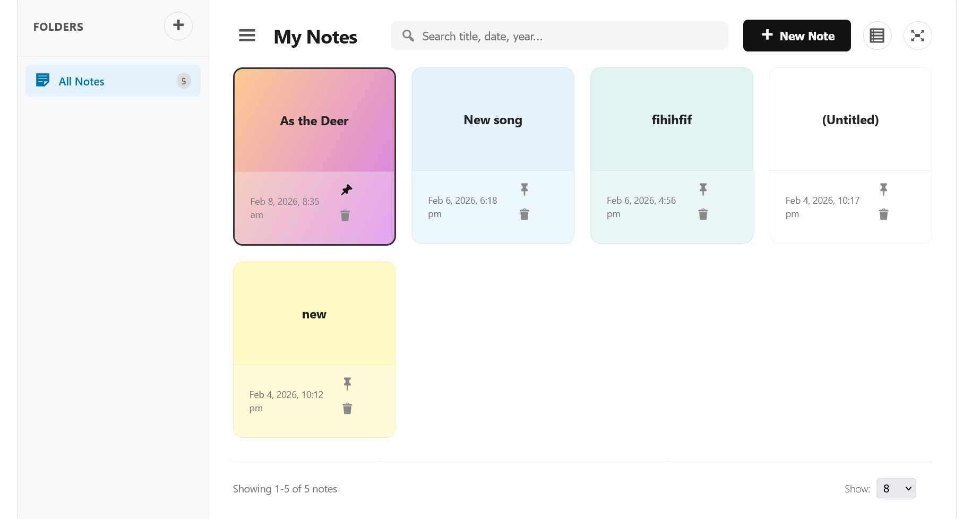Click the add folder plus icon
Screen dimensions: 980x519
178,25
